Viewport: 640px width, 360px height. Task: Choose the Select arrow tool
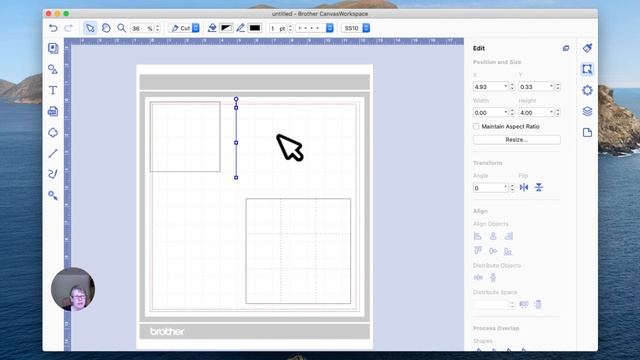tap(90, 28)
